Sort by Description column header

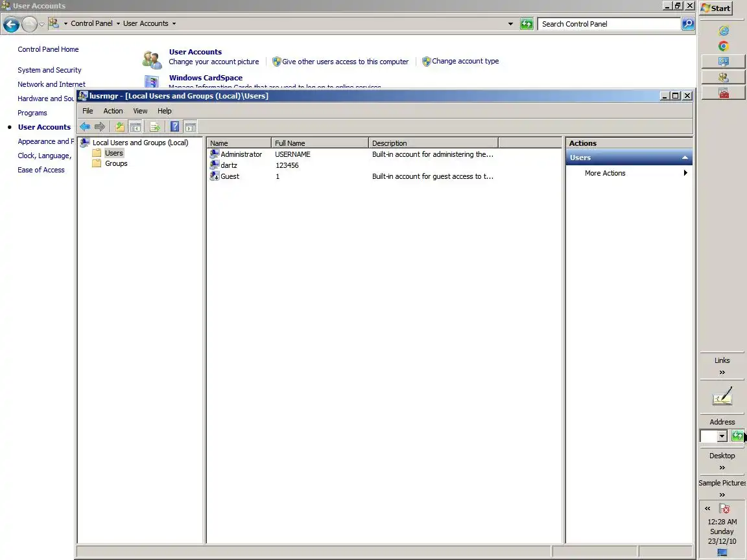[433, 143]
